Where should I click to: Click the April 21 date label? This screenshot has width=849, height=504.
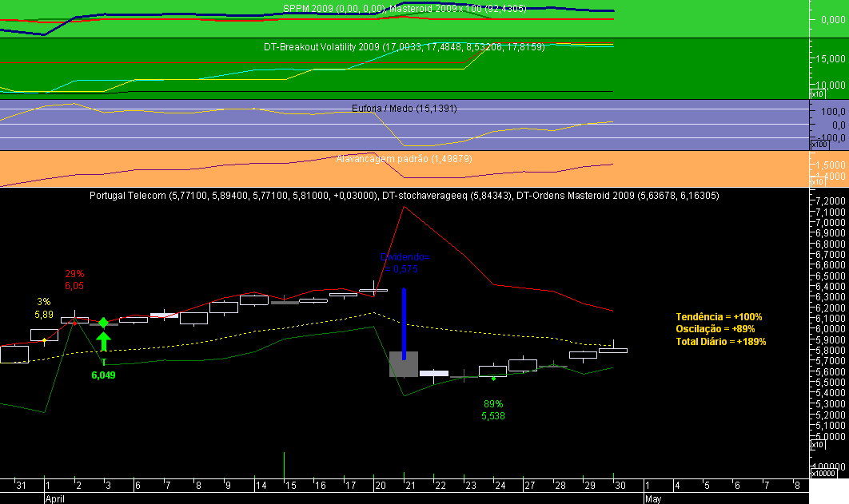point(410,486)
